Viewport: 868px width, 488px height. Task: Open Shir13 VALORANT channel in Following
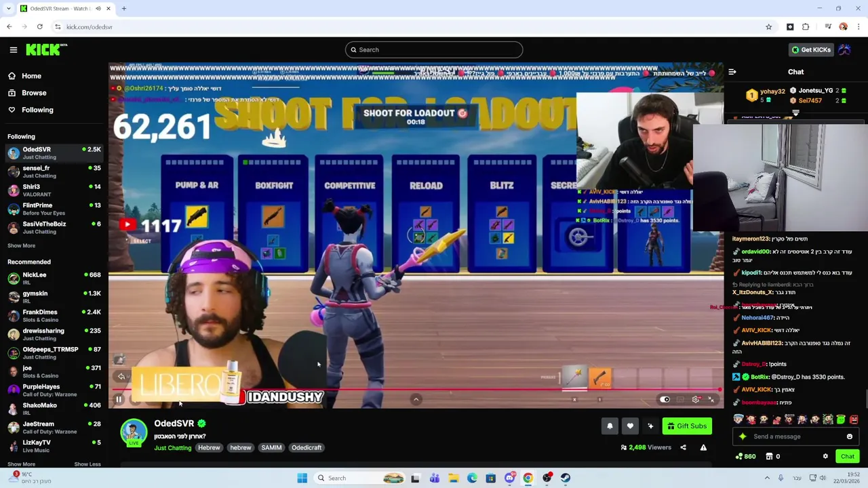54,190
